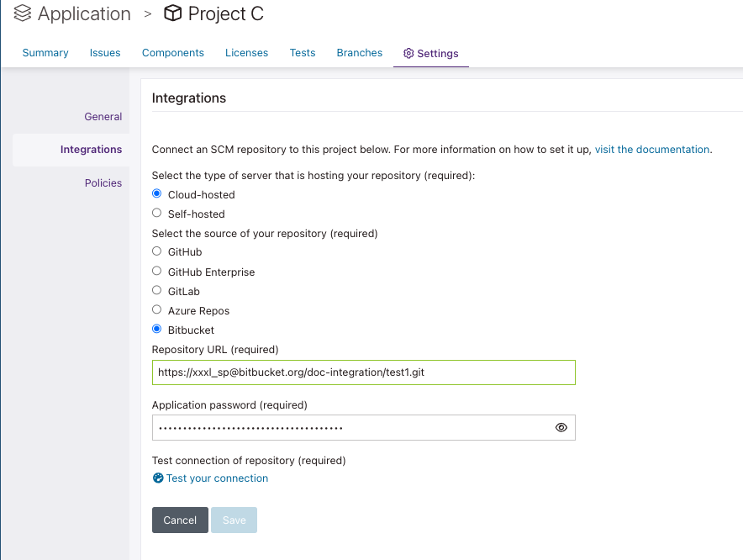Open the Policies settings section
The width and height of the screenshot is (743, 560).
click(103, 183)
